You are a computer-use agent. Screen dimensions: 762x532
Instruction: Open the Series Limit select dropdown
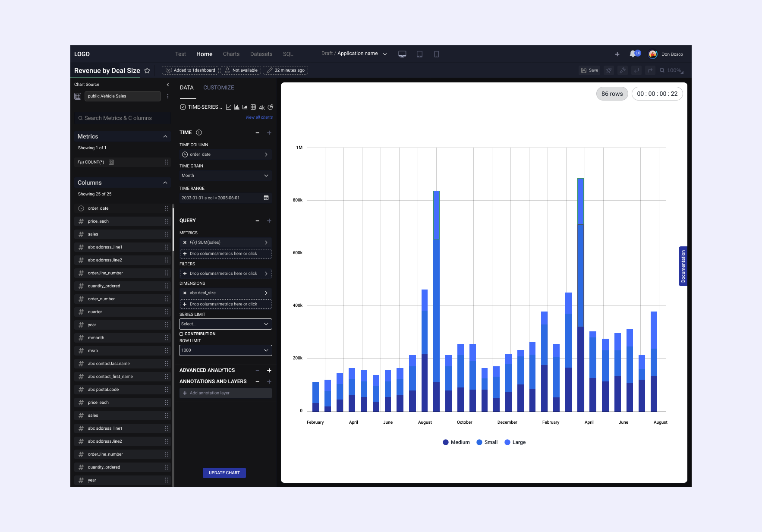point(226,324)
